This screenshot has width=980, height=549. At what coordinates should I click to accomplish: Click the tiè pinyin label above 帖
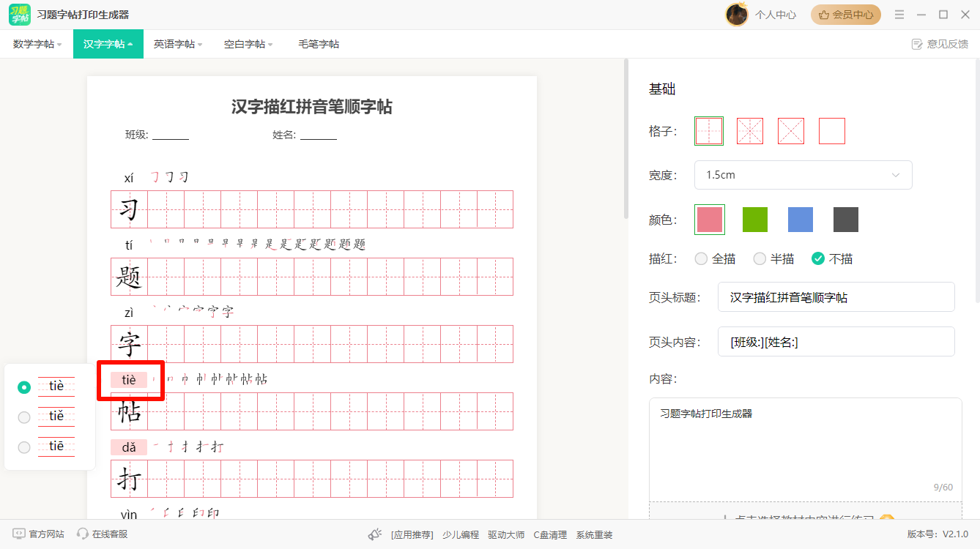(129, 379)
